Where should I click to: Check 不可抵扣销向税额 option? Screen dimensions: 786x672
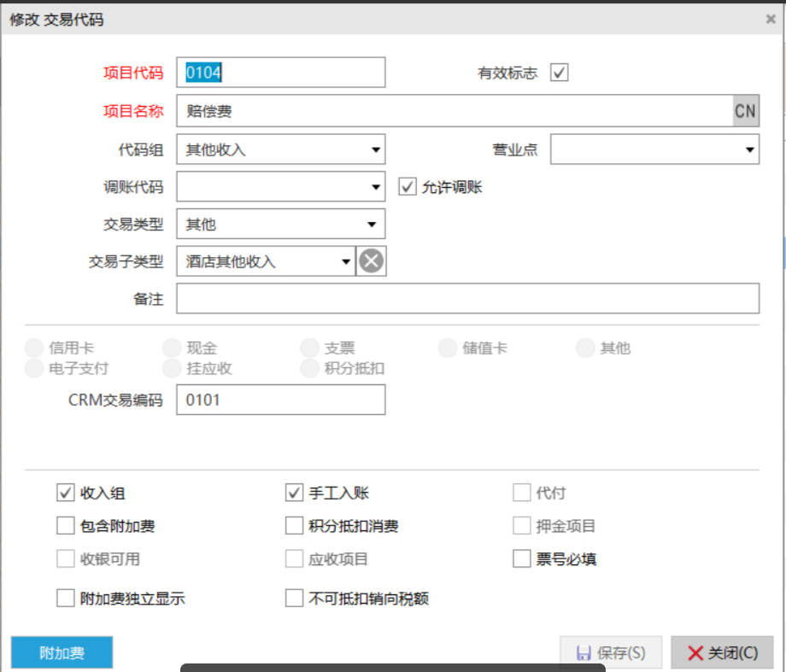294,599
